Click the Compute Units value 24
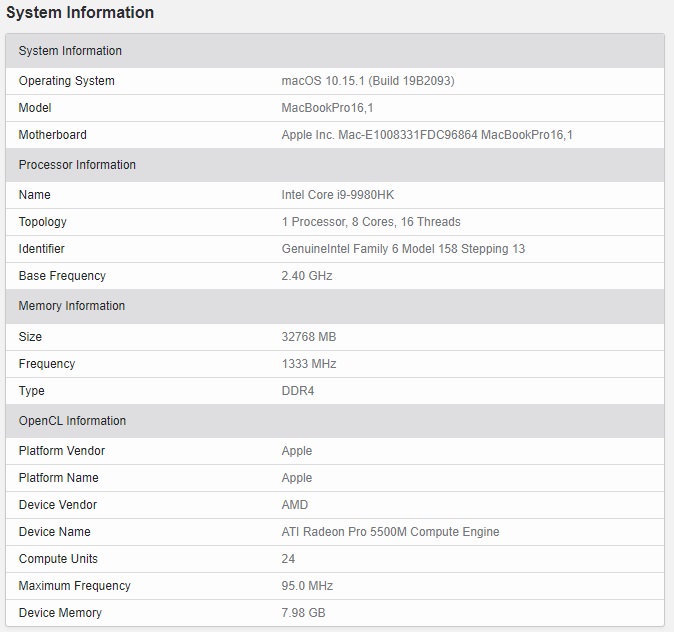This screenshot has height=632, width=674. [288, 559]
